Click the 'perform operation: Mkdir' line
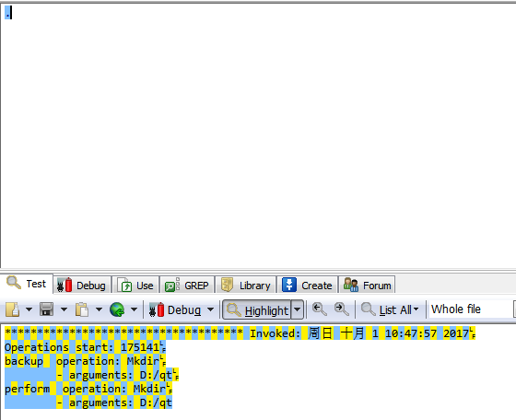 (x=88, y=389)
